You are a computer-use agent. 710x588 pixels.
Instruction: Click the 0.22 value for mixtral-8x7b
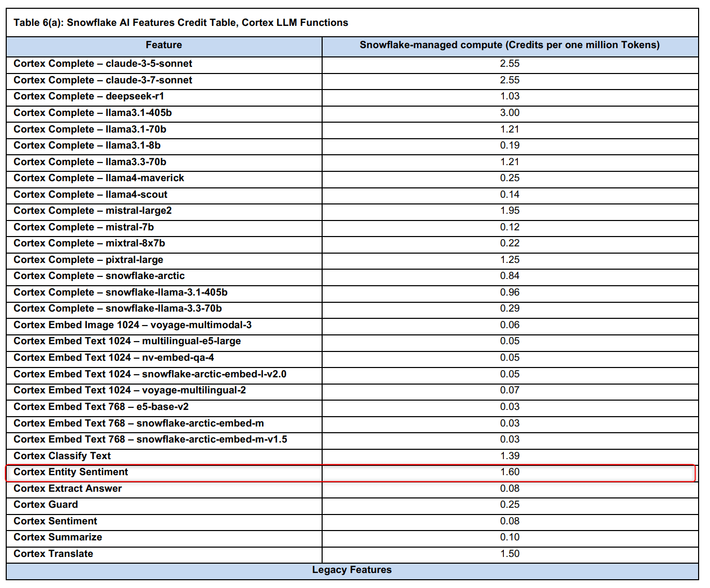pyautogui.click(x=510, y=243)
